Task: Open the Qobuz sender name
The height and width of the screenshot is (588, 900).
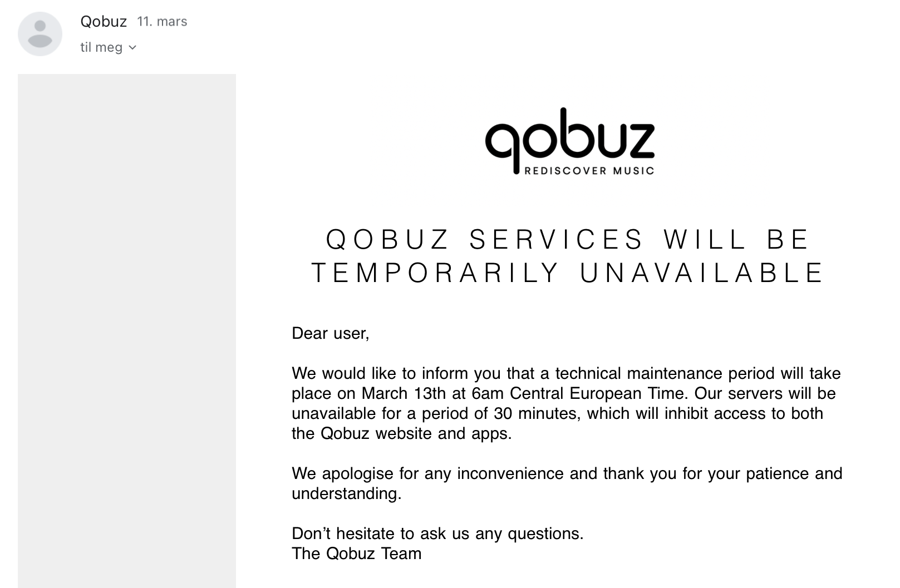Action: [x=104, y=22]
